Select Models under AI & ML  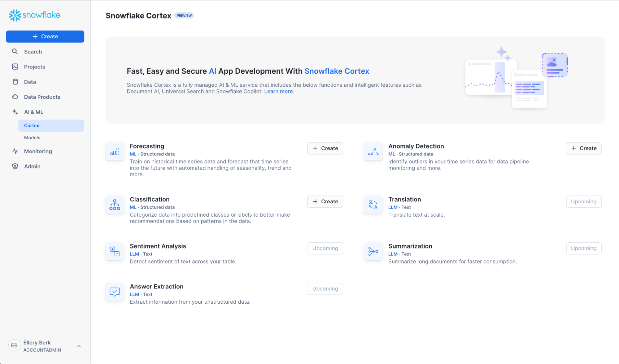coord(32,138)
